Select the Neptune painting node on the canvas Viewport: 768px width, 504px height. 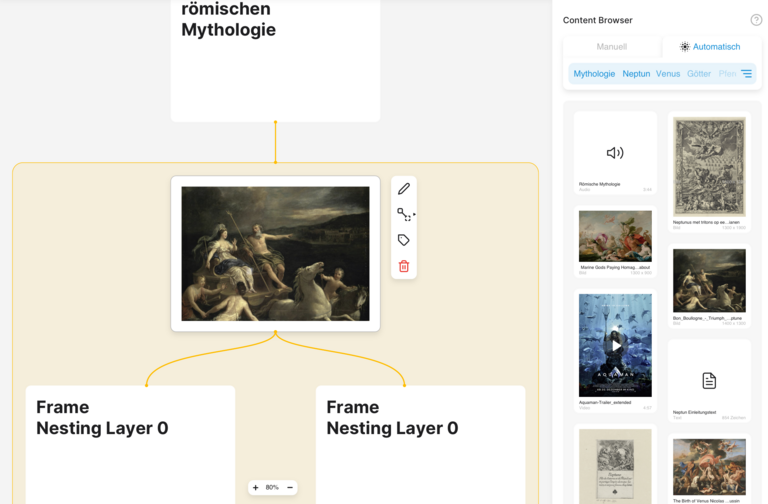275,254
